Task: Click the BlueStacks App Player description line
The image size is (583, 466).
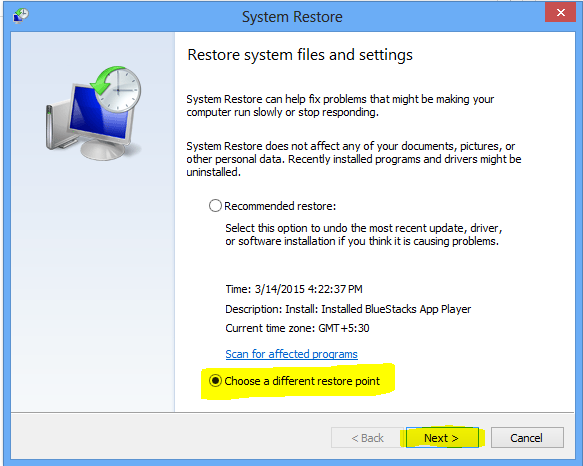Action: click(x=348, y=309)
